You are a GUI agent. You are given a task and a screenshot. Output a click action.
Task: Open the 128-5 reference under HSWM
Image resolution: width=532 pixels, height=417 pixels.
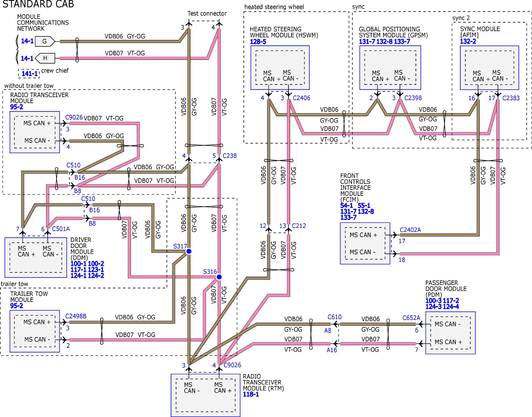point(258,42)
